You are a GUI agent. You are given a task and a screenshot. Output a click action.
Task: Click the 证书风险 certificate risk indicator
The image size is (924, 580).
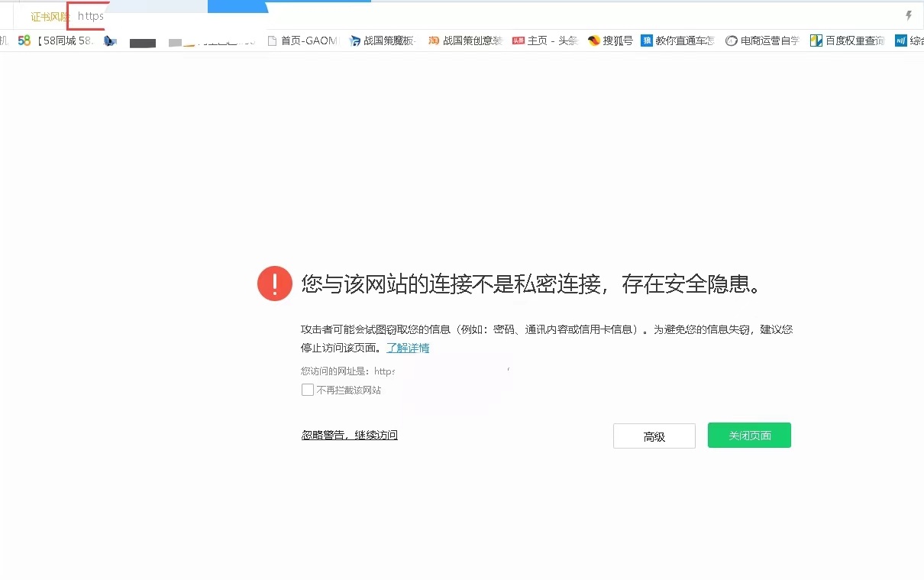(48, 15)
